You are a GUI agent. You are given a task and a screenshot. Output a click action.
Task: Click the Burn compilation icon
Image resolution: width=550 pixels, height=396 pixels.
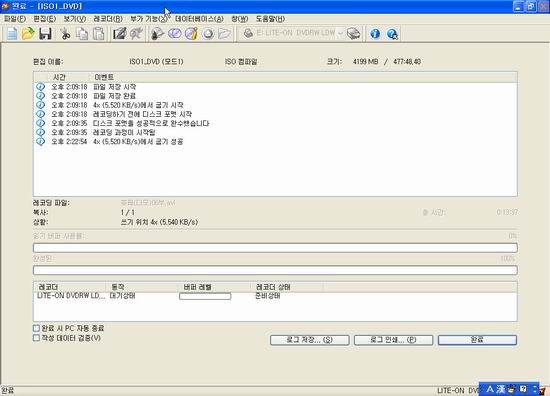(157, 34)
